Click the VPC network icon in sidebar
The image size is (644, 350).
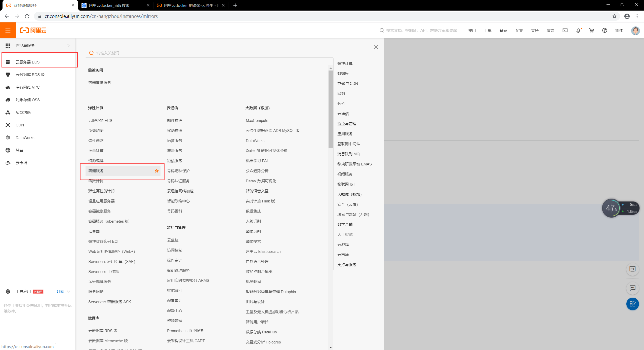pyautogui.click(x=8, y=87)
